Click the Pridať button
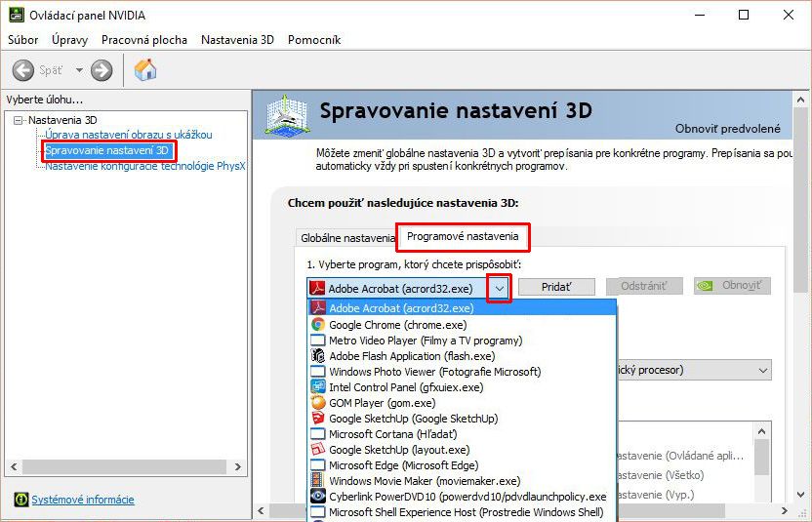This screenshot has height=522, width=812. (x=556, y=287)
